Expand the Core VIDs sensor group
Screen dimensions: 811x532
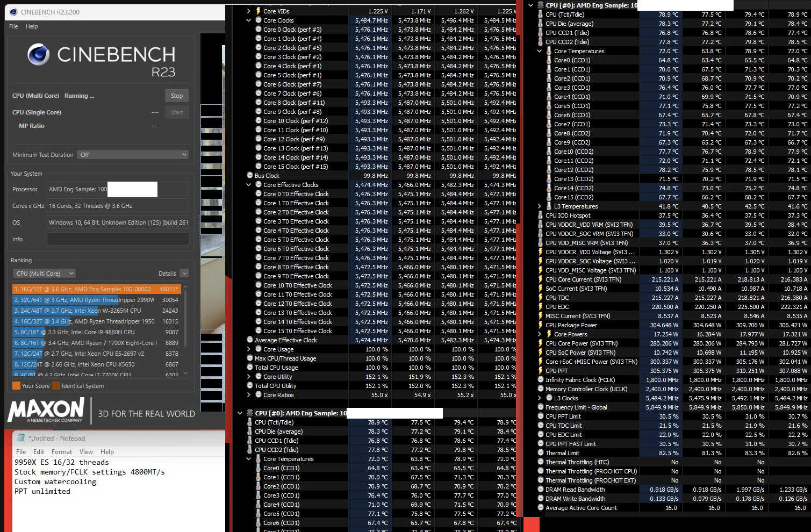pos(248,11)
